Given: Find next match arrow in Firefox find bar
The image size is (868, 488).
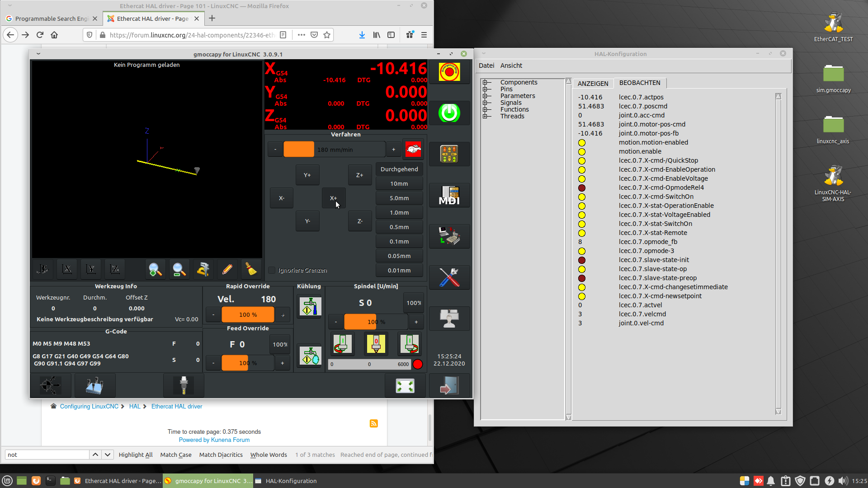Looking at the screenshot, I should click(108, 455).
